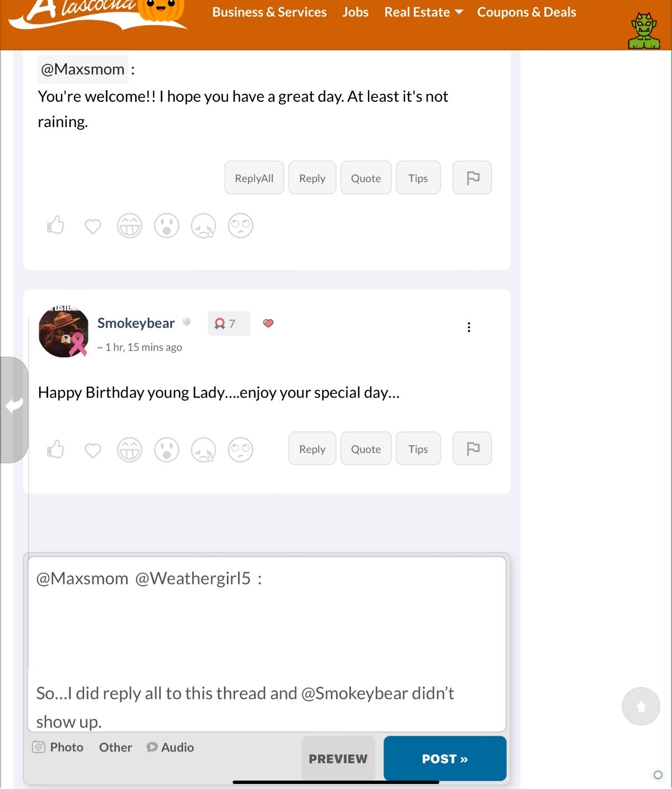Heart react to Smokeybear's birthday post
This screenshot has width=672, height=789.
coord(93,450)
